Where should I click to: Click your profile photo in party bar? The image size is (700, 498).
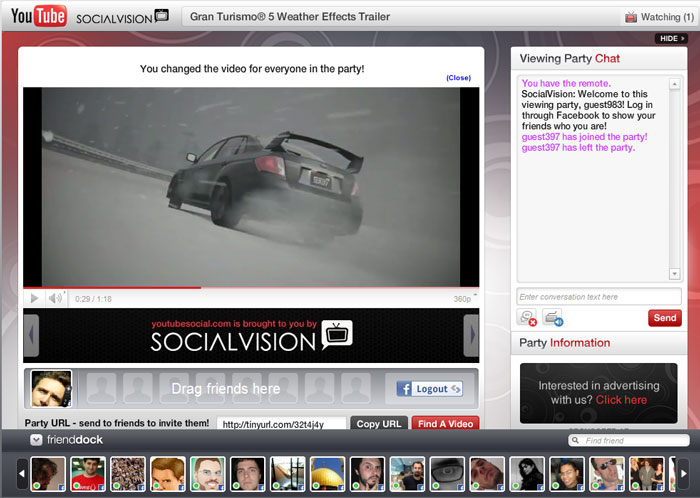point(51,388)
